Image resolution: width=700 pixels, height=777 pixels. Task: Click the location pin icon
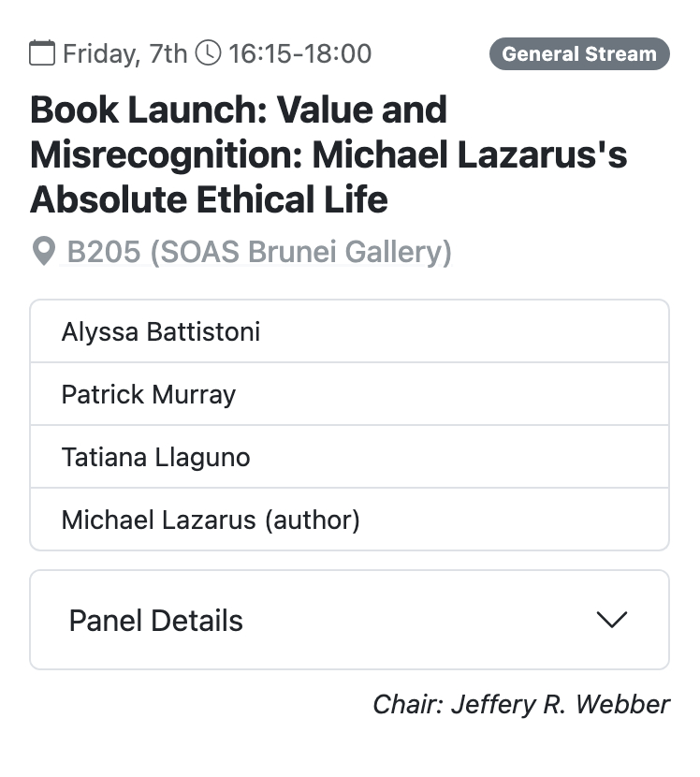tap(43, 252)
